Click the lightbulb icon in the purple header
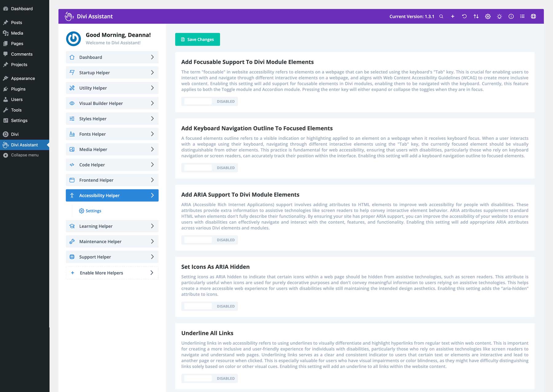 click(500, 17)
